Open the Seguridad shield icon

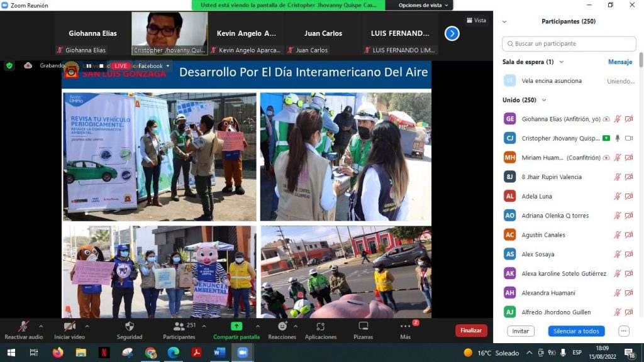click(130, 326)
